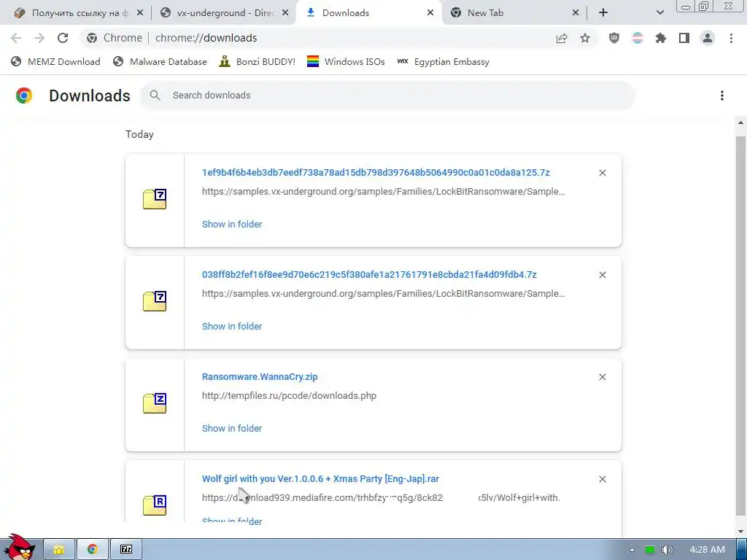747x560 pixels.
Task: Click the scrollbar up arrow
Action: point(740,122)
